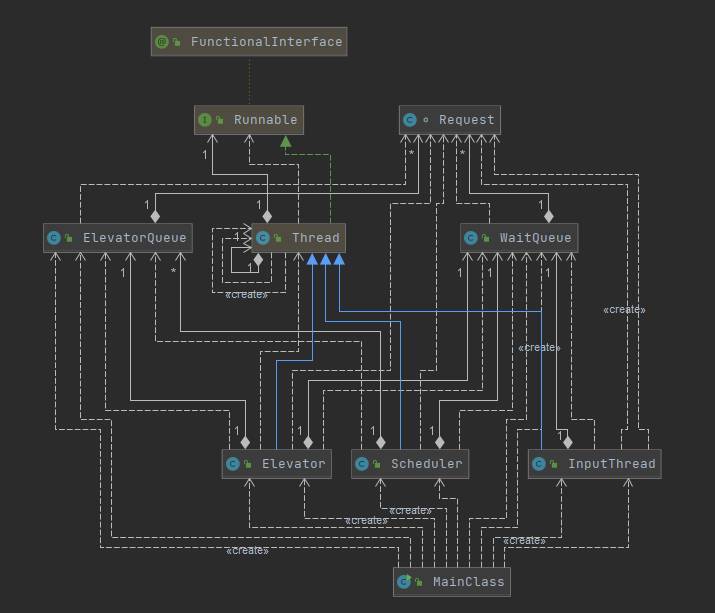Image resolution: width=715 pixels, height=613 pixels.
Task: Click the class icon on Scheduler node
Action: click(x=362, y=464)
